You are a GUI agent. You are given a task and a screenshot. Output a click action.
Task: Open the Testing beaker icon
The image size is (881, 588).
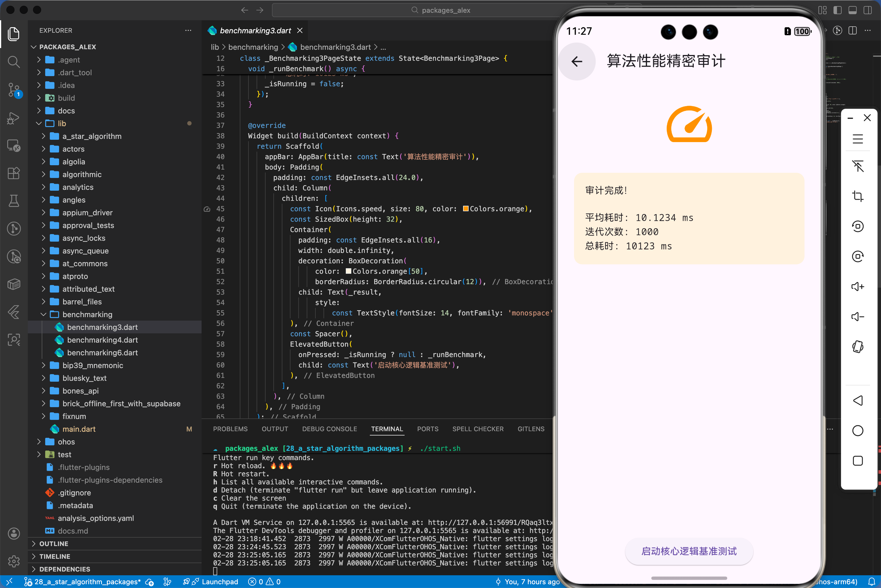pyautogui.click(x=14, y=201)
